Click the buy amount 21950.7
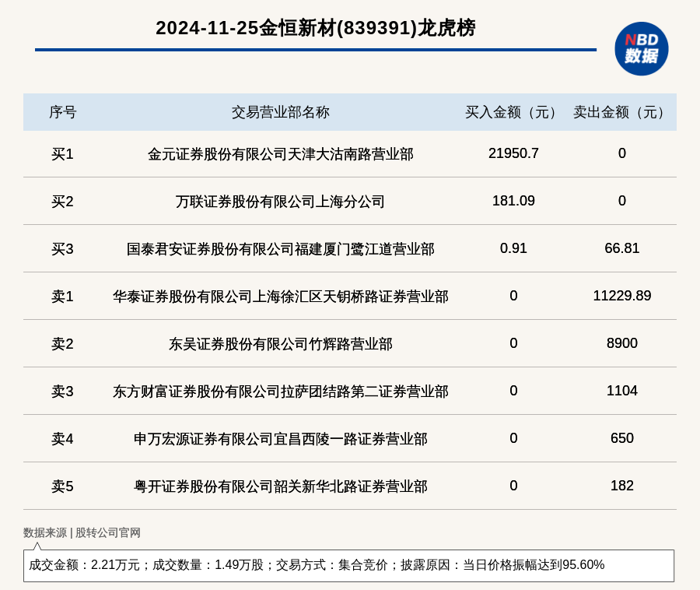This screenshot has height=590, width=700. [513, 153]
